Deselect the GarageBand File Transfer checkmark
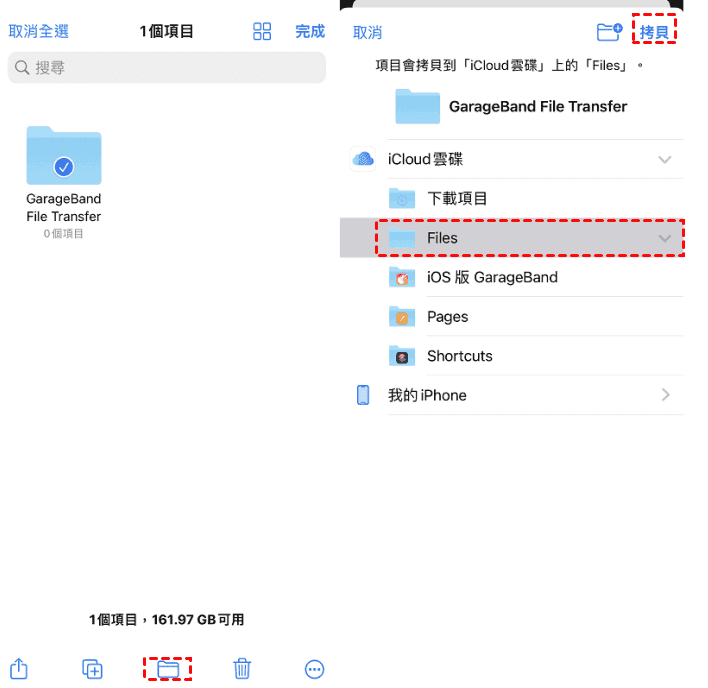This screenshot has width=708, height=688. tap(64, 167)
